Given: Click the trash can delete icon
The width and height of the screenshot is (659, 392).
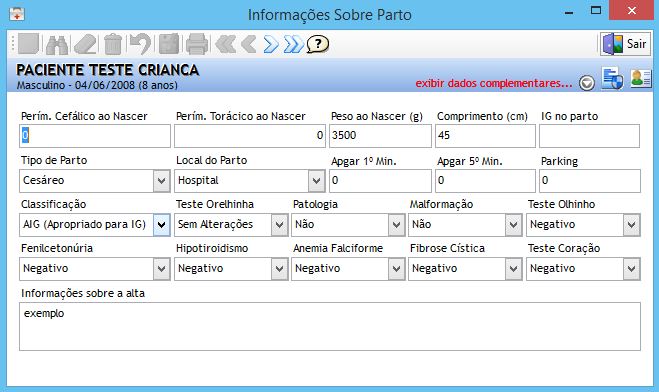Looking at the screenshot, I should tap(113, 44).
